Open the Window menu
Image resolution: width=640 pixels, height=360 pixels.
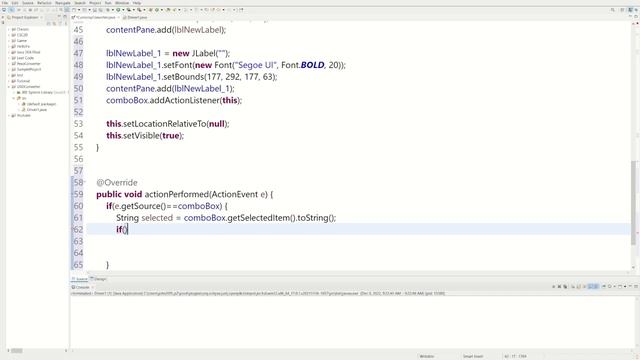tap(122, 3)
